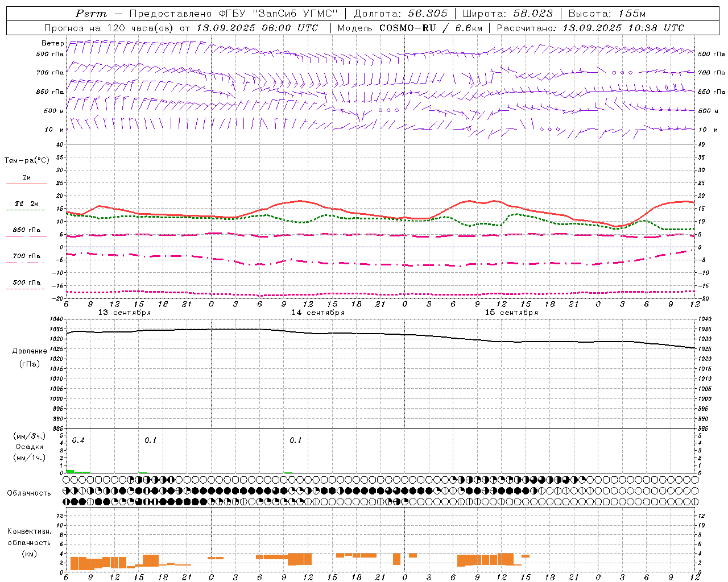Select '850 гПа' in the temperature legend

(26, 230)
